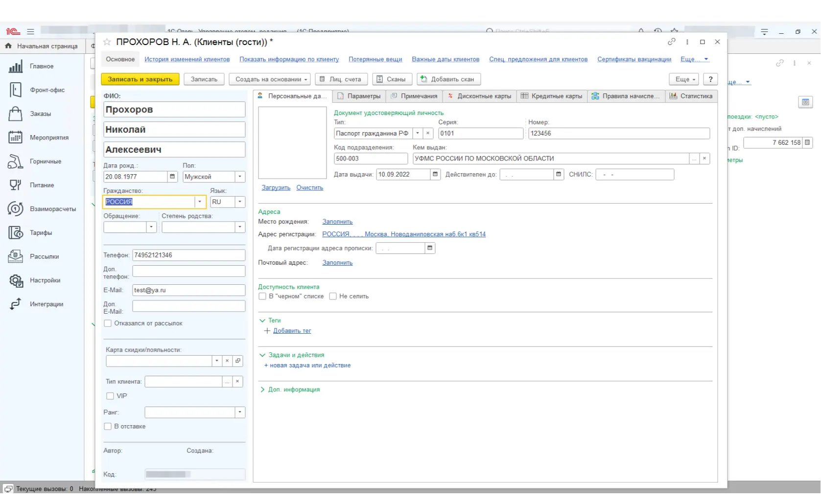Screen dimensions: 821x504
Task: Click calendar icon for Дата выдачи
Action: click(x=435, y=175)
